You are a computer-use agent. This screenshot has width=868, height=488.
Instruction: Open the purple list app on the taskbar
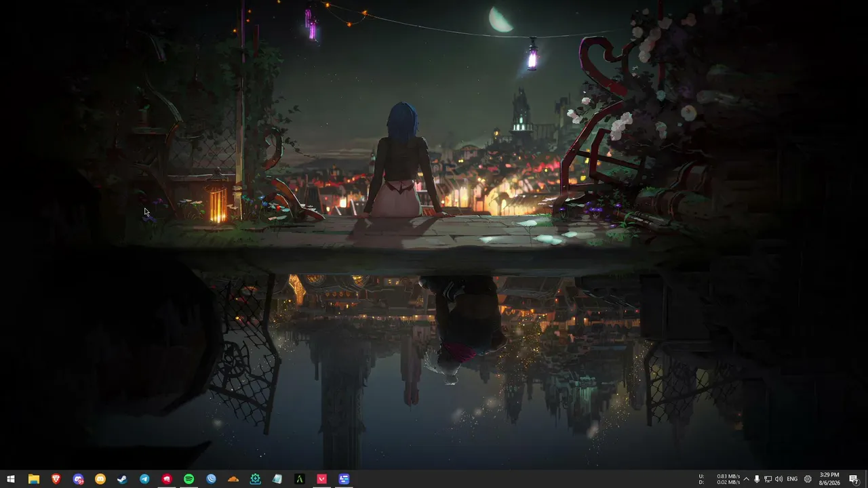coord(344,479)
